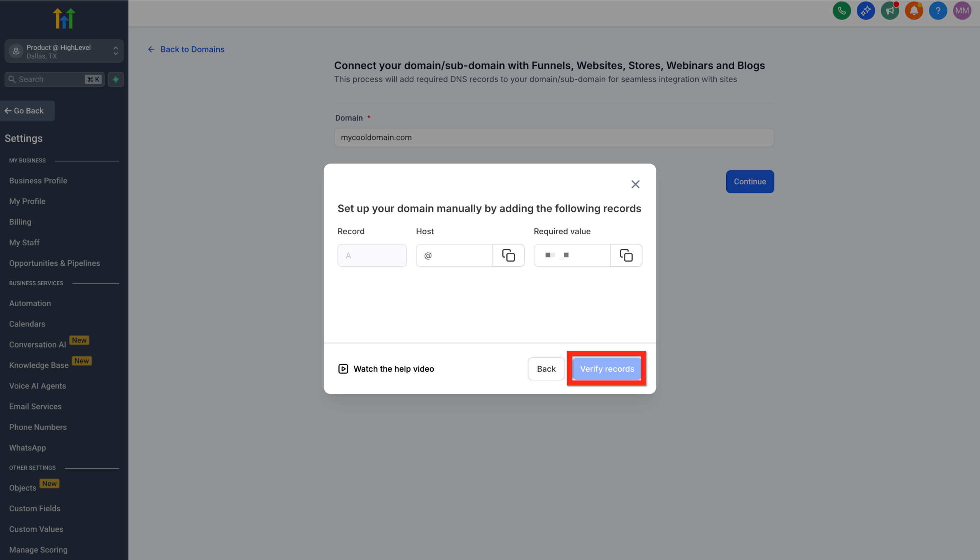Open the phone dialer icon
This screenshot has height=560, width=980.
pos(841,10)
